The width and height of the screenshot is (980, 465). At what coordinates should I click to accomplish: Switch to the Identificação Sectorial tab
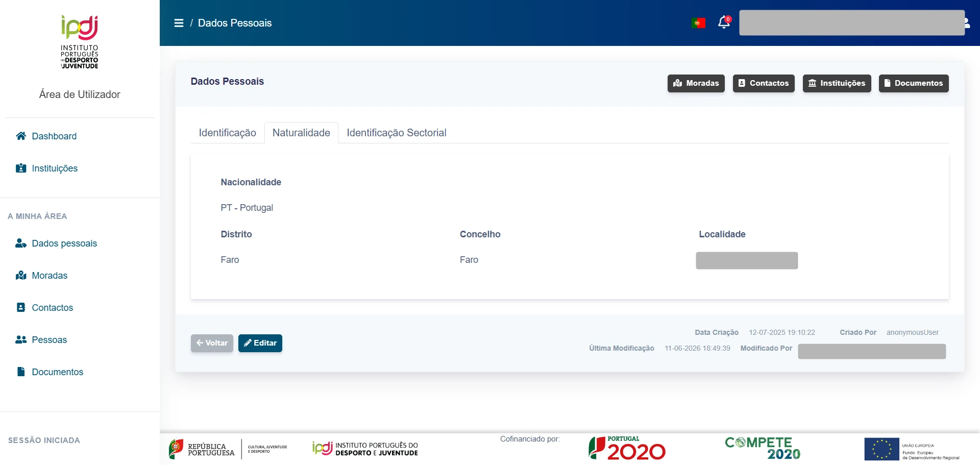[397, 133]
